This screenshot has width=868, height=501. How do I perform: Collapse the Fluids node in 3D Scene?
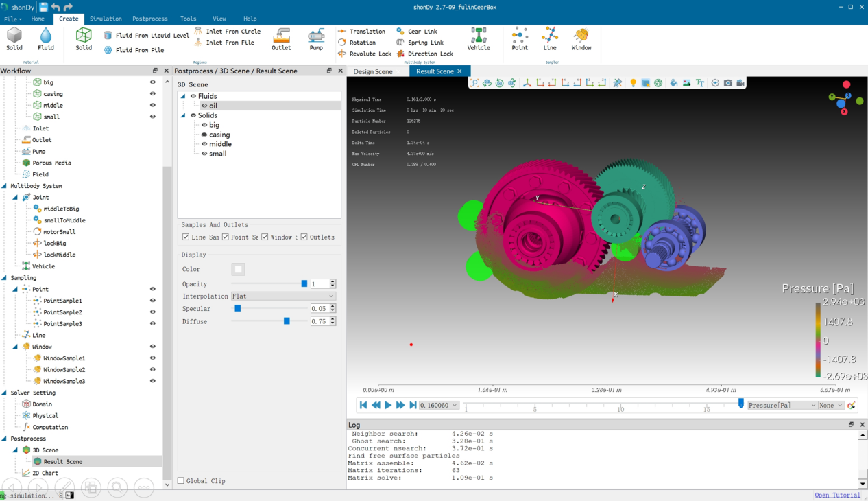pyautogui.click(x=183, y=96)
